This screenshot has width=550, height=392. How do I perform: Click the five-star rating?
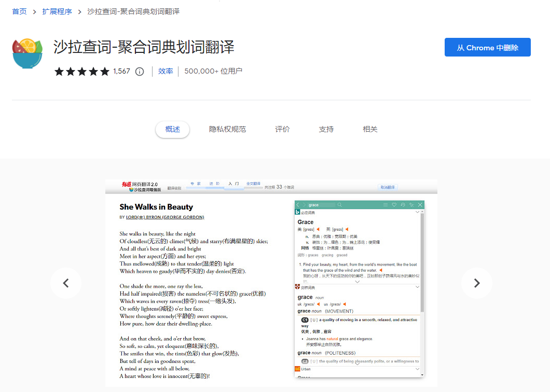(x=82, y=72)
